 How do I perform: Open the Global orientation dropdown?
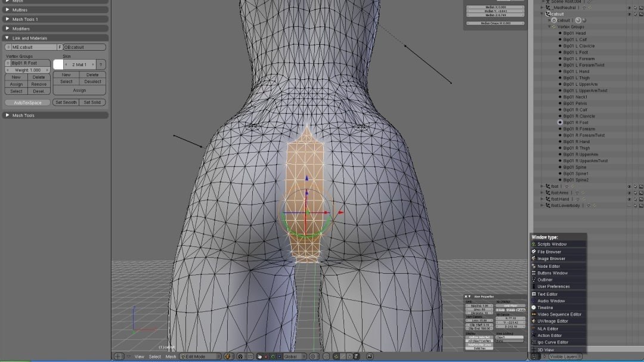295,356
